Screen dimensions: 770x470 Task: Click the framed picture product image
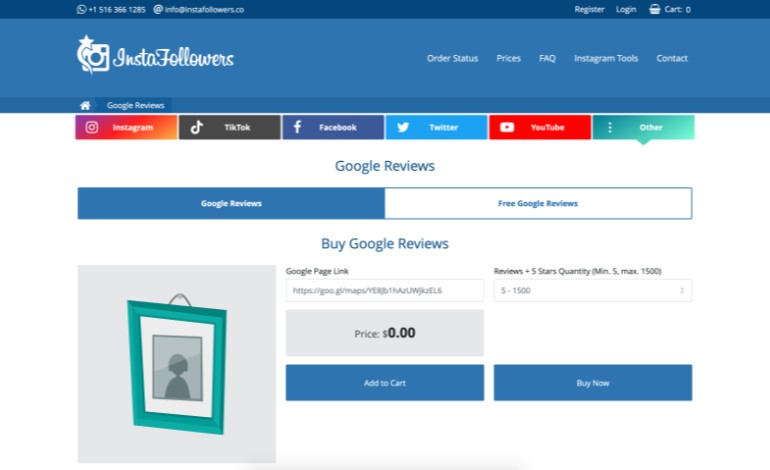click(177, 364)
